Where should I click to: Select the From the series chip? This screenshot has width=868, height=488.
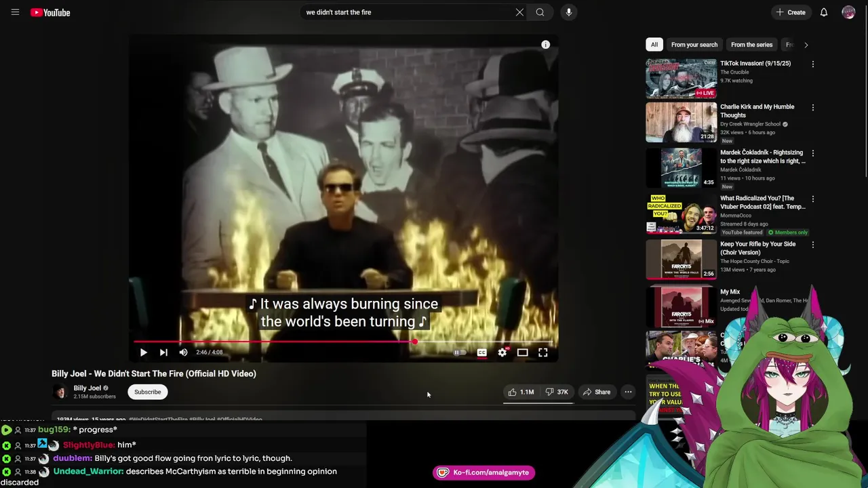tap(751, 45)
